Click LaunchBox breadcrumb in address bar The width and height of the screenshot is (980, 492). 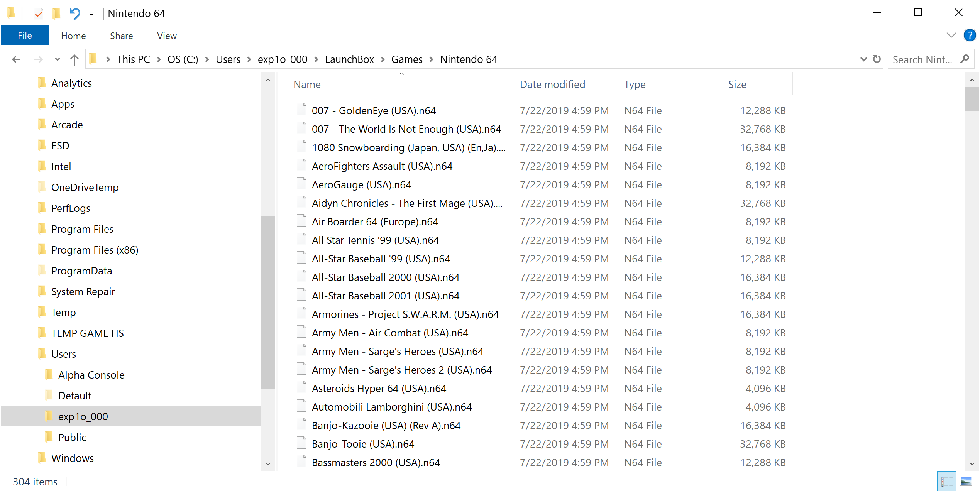pyautogui.click(x=349, y=59)
